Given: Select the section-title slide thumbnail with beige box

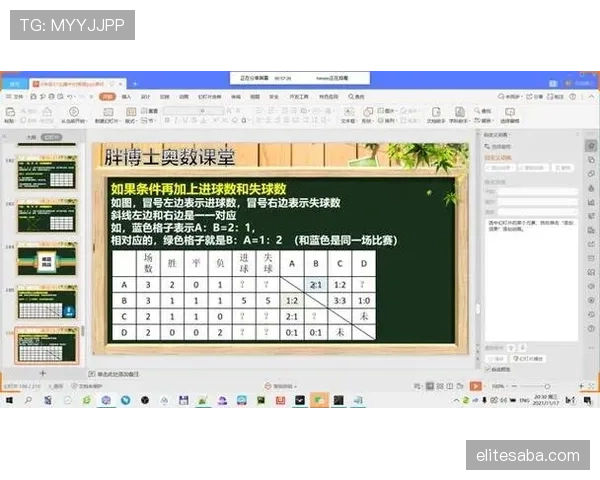Looking at the screenshot, I should point(47,260).
